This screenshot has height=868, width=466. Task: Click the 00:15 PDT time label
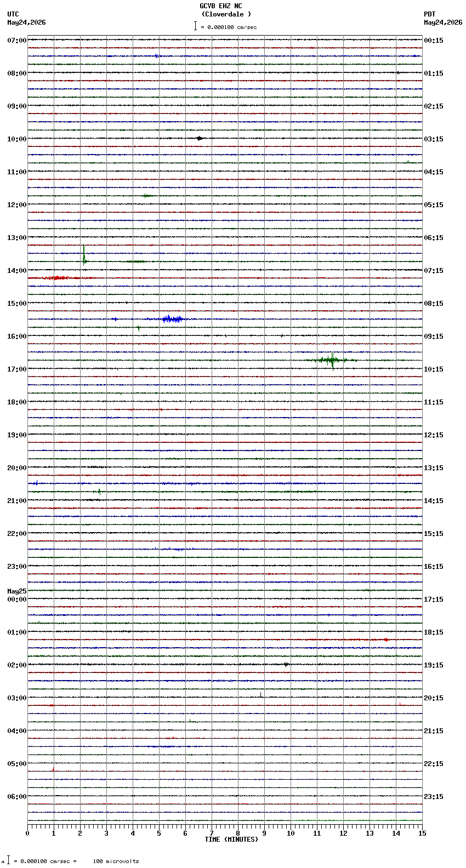coord(434,41)
